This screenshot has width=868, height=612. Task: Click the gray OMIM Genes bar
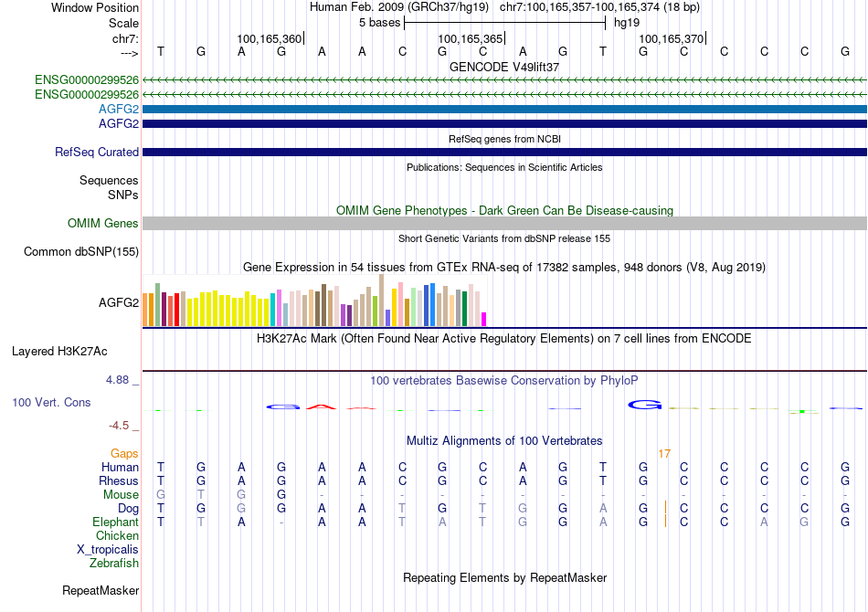[505, 224]
